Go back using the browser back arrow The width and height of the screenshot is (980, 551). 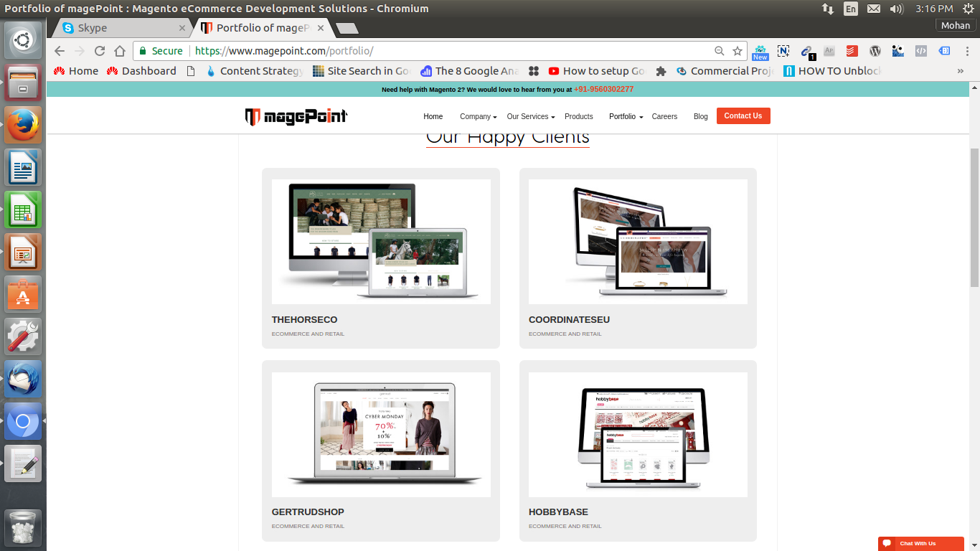click(60, 51)
